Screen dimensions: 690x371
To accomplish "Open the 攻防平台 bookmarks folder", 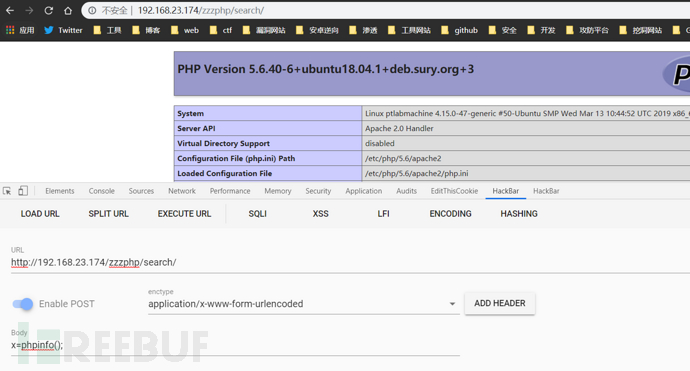I will point(587,30).
